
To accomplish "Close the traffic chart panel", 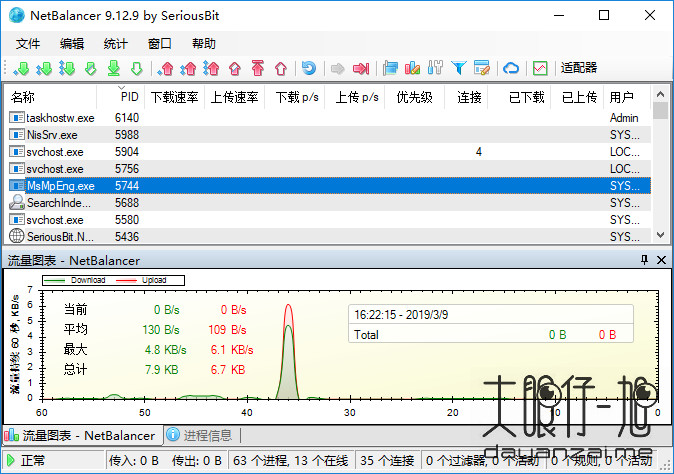I will click(661, 260).
